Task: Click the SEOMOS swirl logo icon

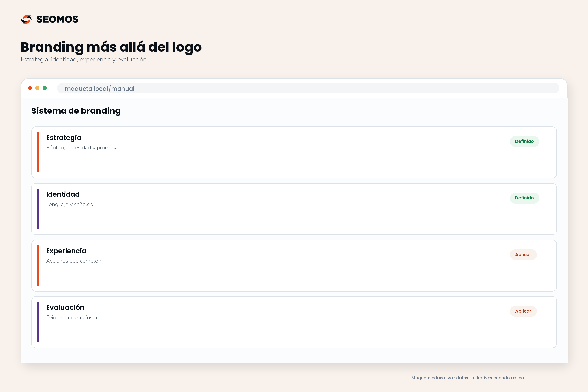Action: tap(26, 19)
